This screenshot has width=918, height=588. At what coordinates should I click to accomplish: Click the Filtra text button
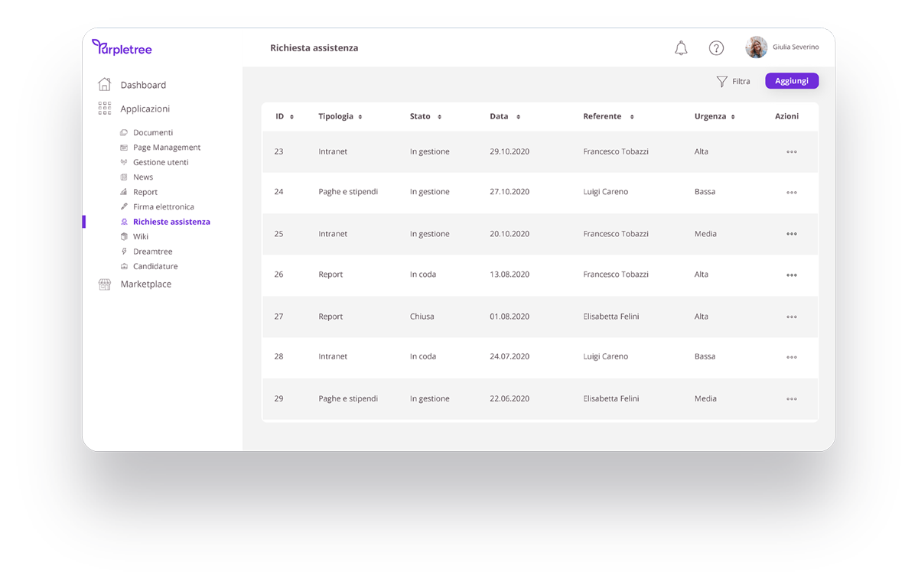click(x=741, y=82)
